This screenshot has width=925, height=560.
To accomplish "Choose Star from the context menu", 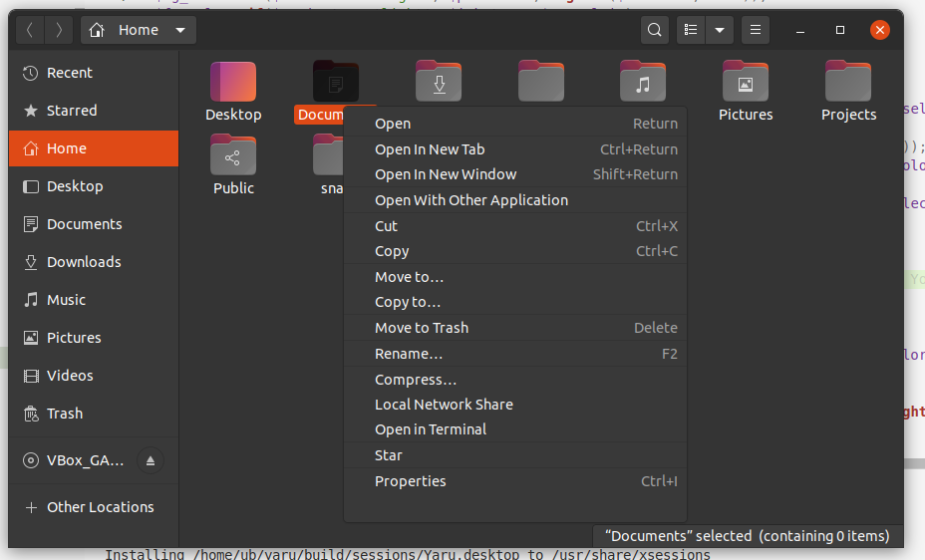I will (515, 455).
